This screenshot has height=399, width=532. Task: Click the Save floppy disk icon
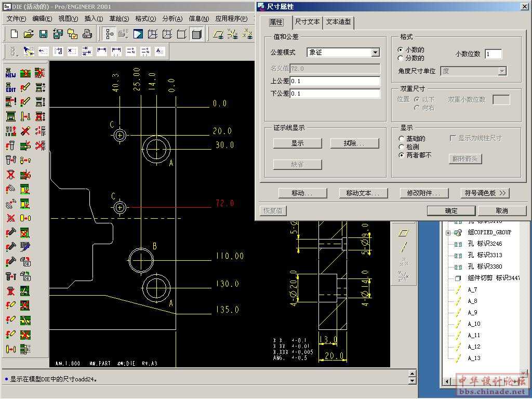(43, 34)
